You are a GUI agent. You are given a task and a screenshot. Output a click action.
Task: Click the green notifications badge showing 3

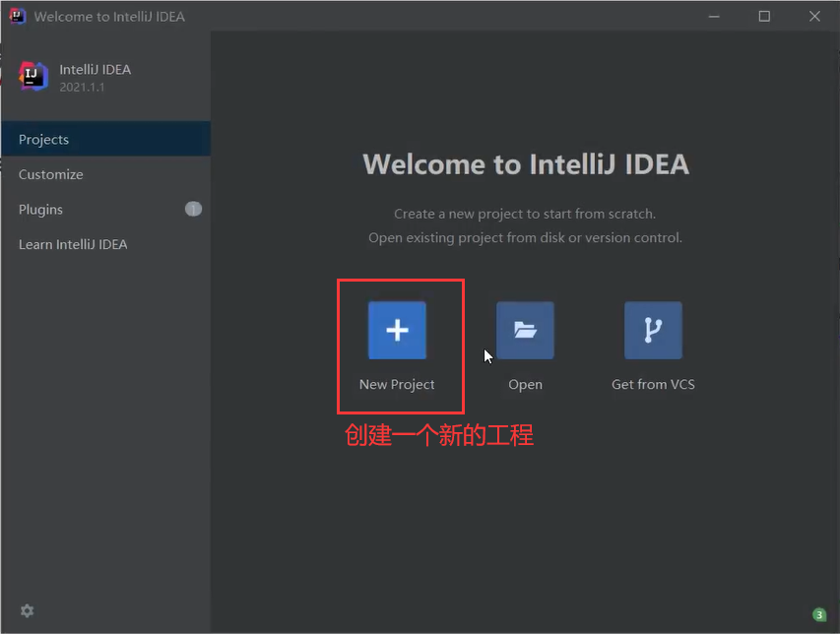[x=819, y=614]
